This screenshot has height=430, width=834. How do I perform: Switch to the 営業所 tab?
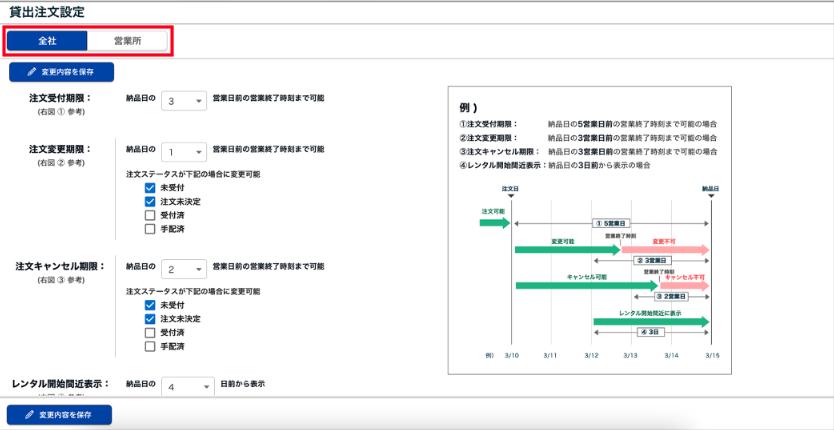(x=127, y=42)
